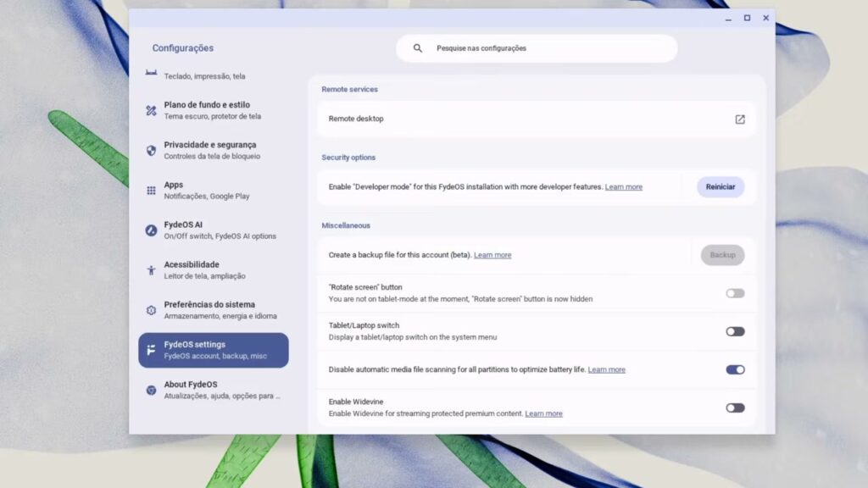Click the Plano de fundo e estilo icon
This screenshot has width=868, height=488.
(151, 111)
